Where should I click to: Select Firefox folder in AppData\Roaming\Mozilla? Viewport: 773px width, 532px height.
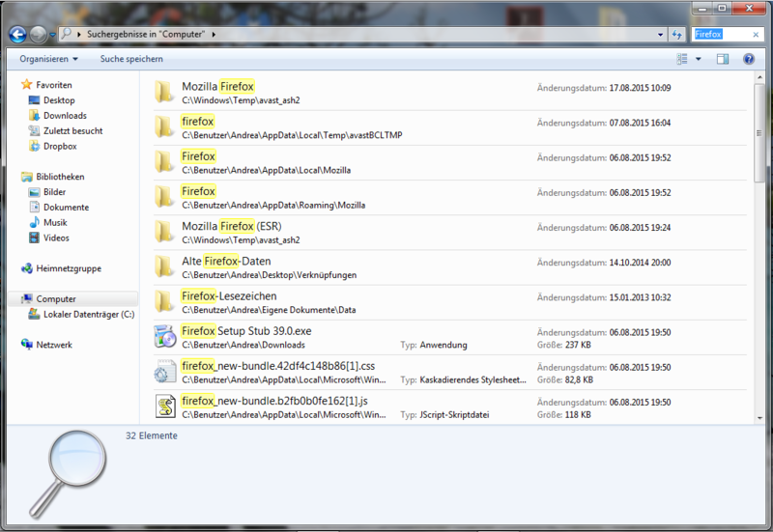[x=449, y=198]
